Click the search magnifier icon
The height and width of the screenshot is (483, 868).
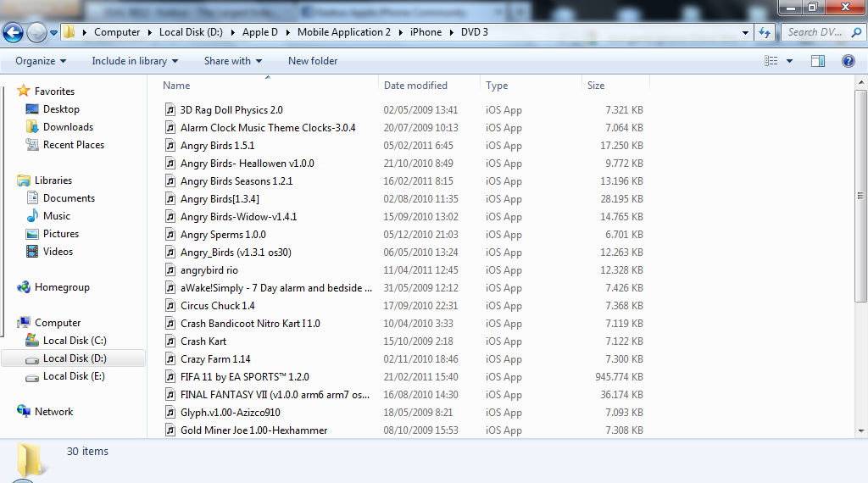[856, 32]
